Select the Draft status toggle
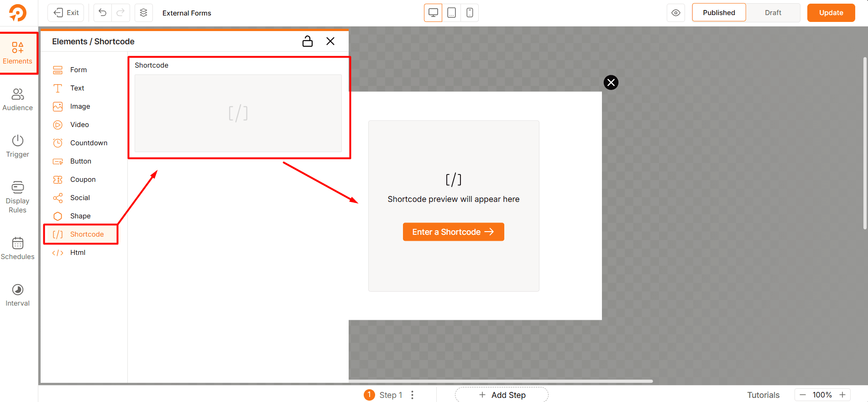 pos(773,13)
